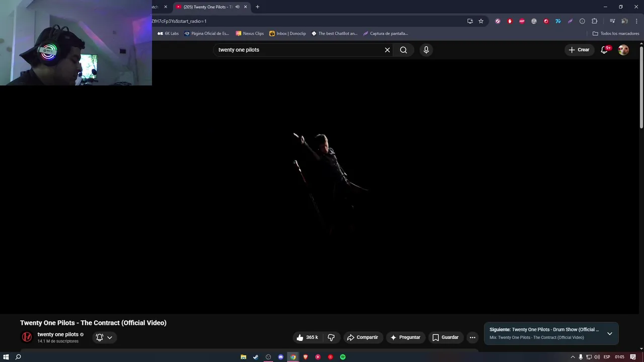Screen dimensions: 644x362
Task: Open YouTube notifications bell
Action: click(605, 50)
